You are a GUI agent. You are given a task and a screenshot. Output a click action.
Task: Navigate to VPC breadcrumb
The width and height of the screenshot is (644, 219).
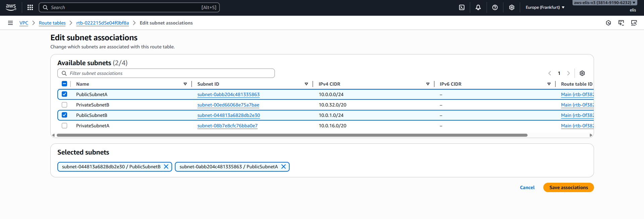[x=24, y=23]
